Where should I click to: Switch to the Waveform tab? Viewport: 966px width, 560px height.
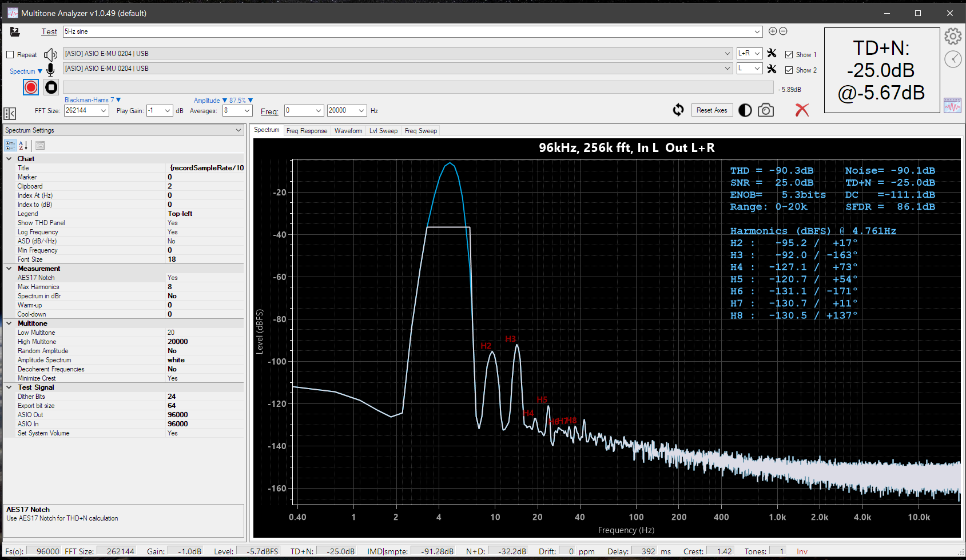point(348,131)
